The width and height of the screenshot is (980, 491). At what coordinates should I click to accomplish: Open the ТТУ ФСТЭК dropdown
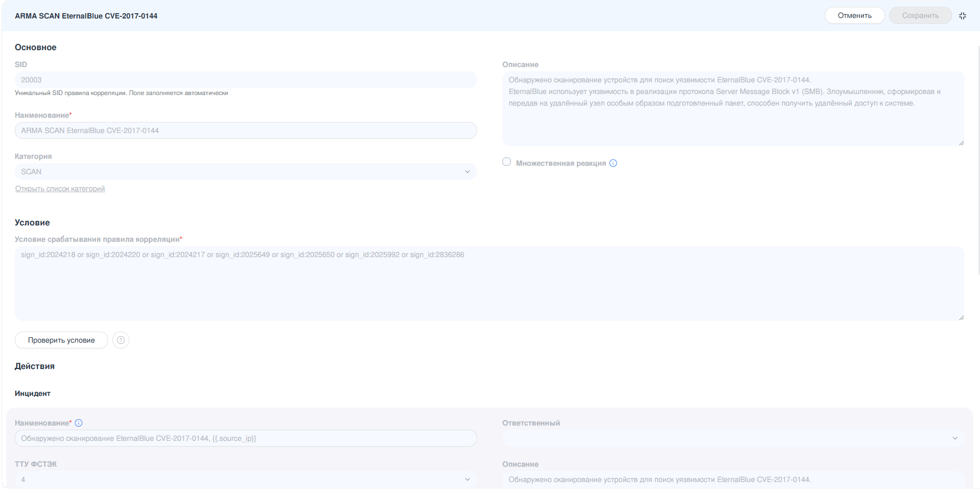[x=245, y=479]
